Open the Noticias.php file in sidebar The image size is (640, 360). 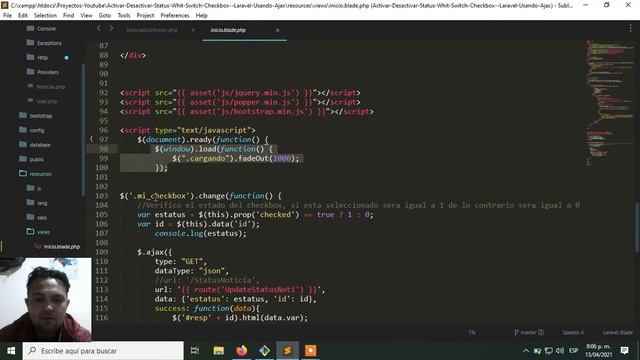(50, 87)
